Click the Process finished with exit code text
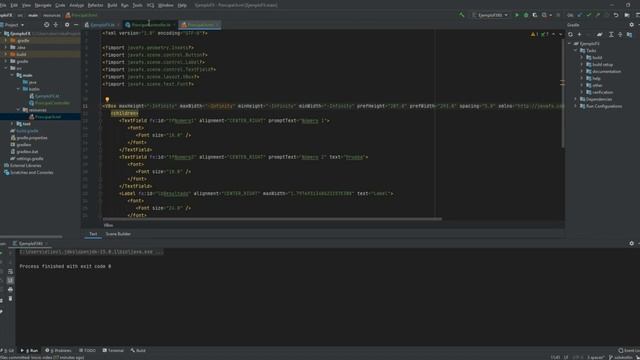The height and width of the screenshot is (360, 640). click(65, 267)
